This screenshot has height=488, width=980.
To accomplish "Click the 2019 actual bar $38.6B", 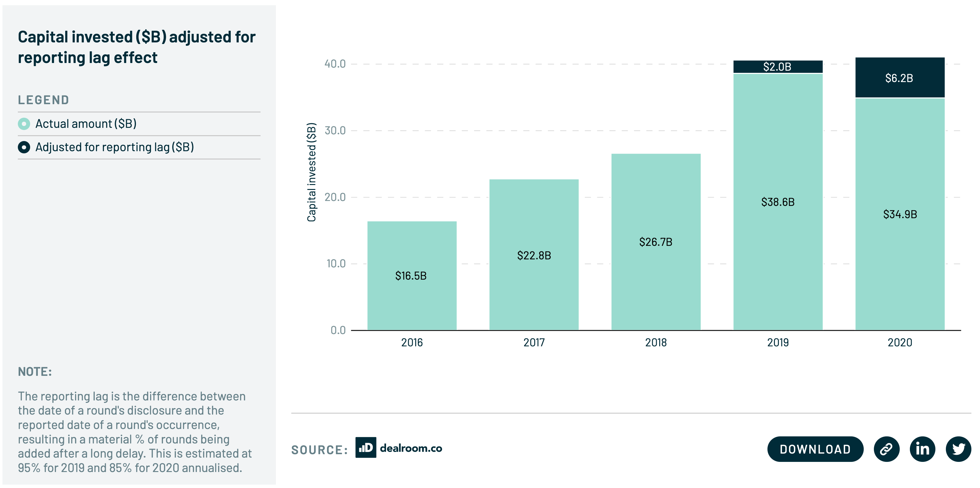I will 778,202.
